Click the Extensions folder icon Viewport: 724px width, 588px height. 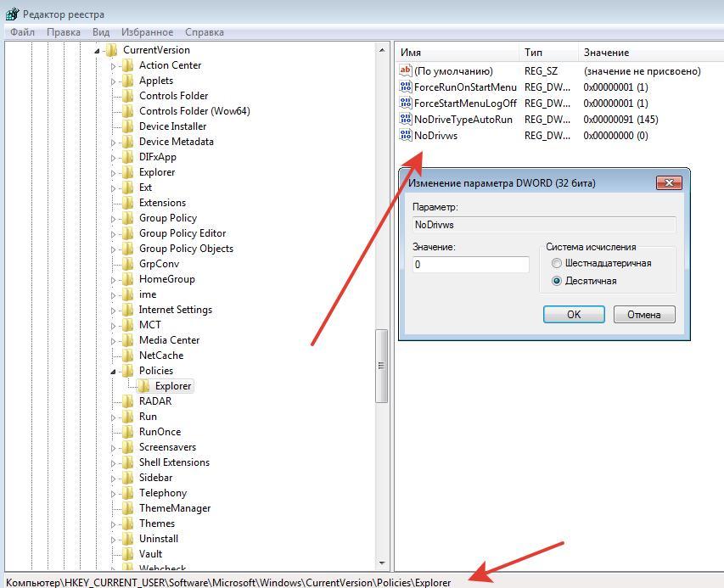[128, 203]
